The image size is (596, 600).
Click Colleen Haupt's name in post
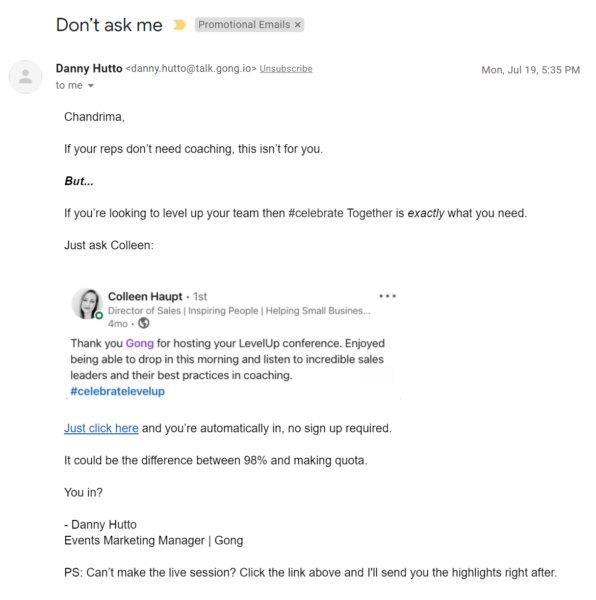click(145, 297)
